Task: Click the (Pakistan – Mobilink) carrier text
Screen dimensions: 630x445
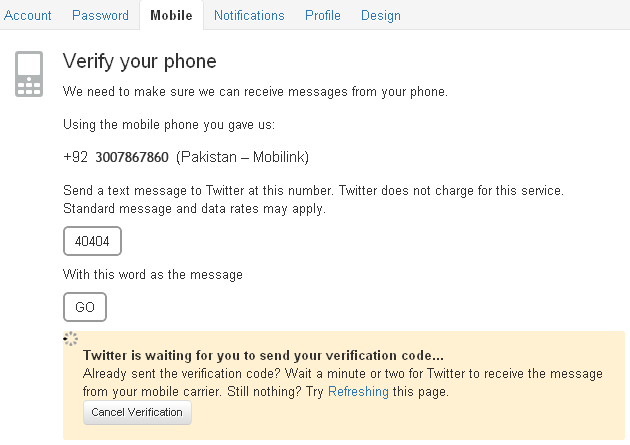Action: [x=242, y=157]
